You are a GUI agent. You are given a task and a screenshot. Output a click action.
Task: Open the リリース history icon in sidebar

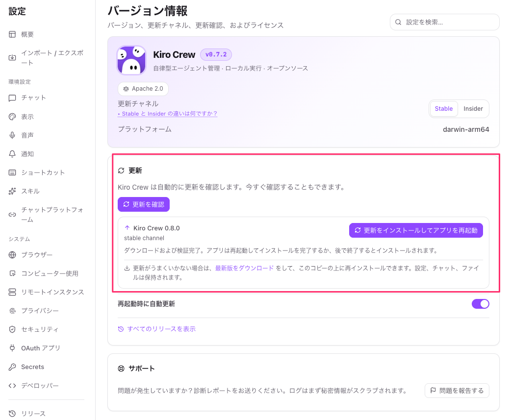click(x=12, y=414)
